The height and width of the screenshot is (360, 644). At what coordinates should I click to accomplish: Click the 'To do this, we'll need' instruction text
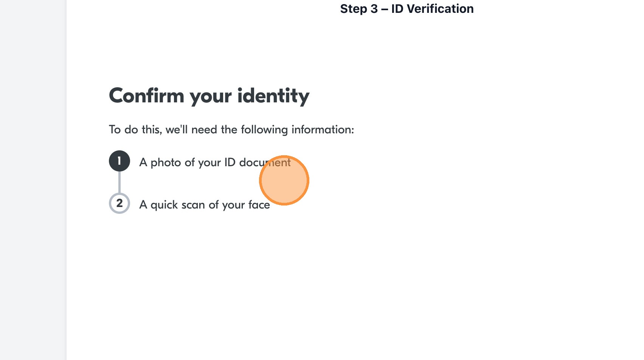point(231,130)
